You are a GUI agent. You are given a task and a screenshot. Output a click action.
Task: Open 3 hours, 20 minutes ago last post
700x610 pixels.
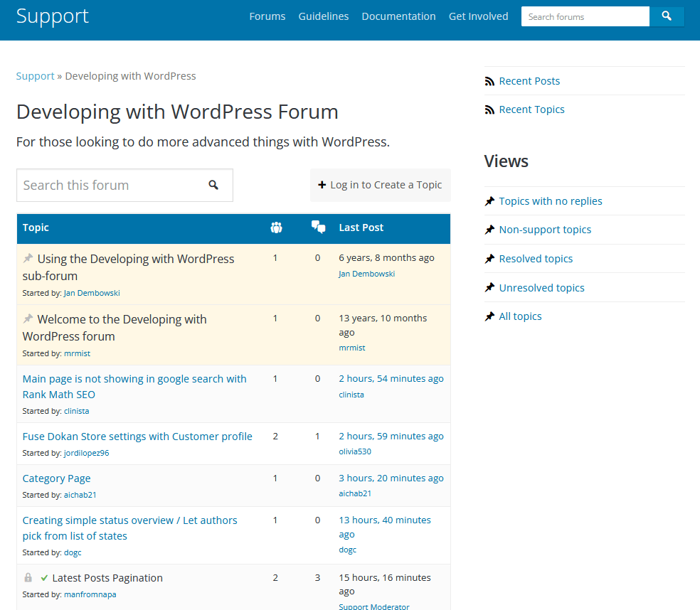point(391,478)
